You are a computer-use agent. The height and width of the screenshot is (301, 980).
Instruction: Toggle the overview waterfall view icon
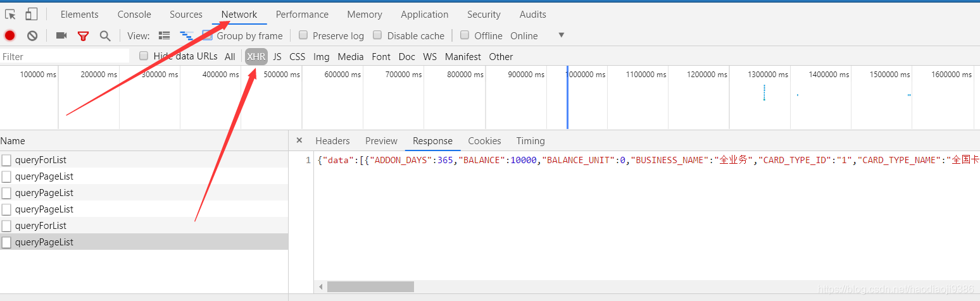[187, 35]
